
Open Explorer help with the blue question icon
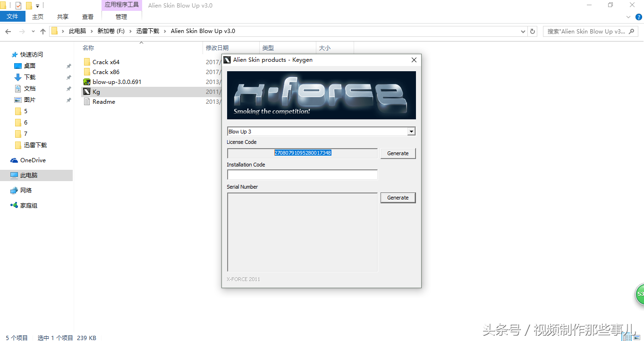pyautogui.click(x=639, y=17)
